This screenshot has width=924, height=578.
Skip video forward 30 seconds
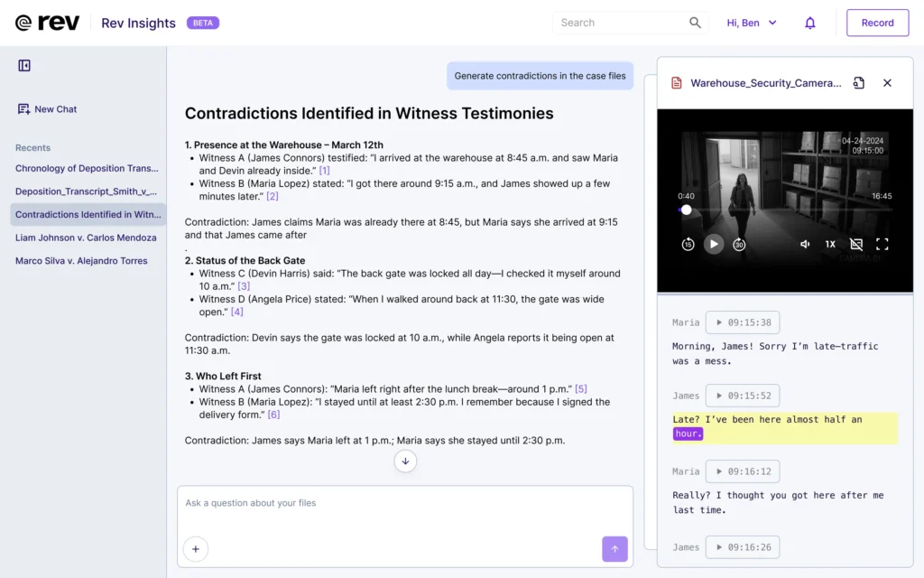[x=739, y=244]
